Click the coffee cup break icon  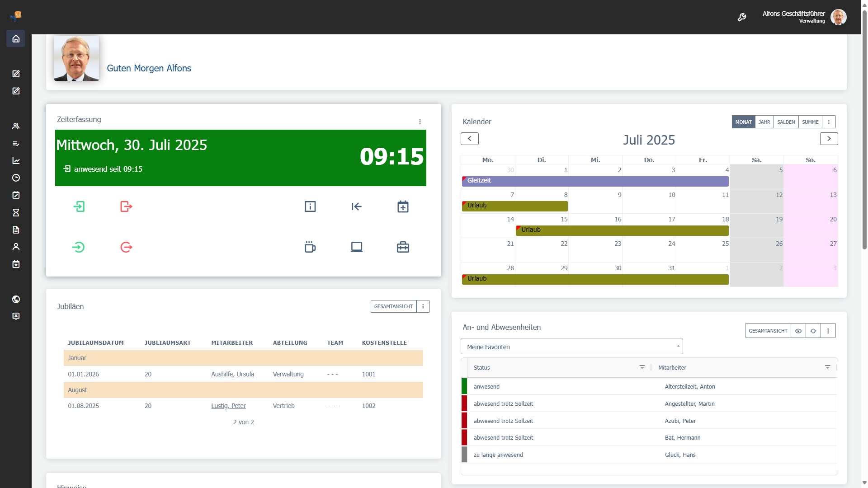(x=310, y=247)
